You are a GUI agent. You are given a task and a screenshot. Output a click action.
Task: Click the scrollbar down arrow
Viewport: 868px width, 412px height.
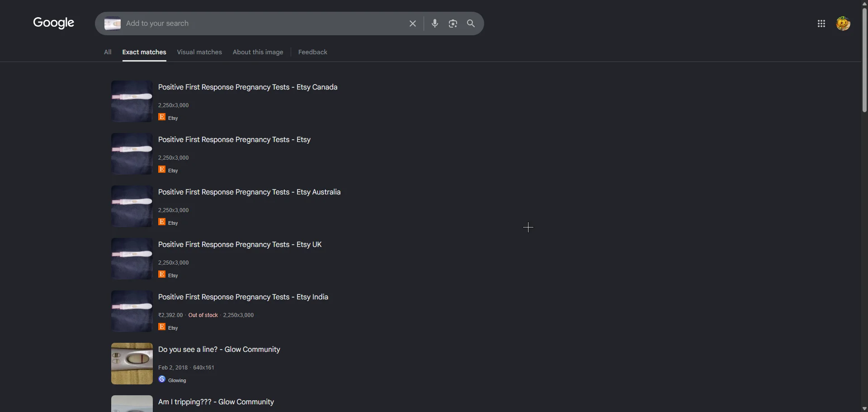864,408
